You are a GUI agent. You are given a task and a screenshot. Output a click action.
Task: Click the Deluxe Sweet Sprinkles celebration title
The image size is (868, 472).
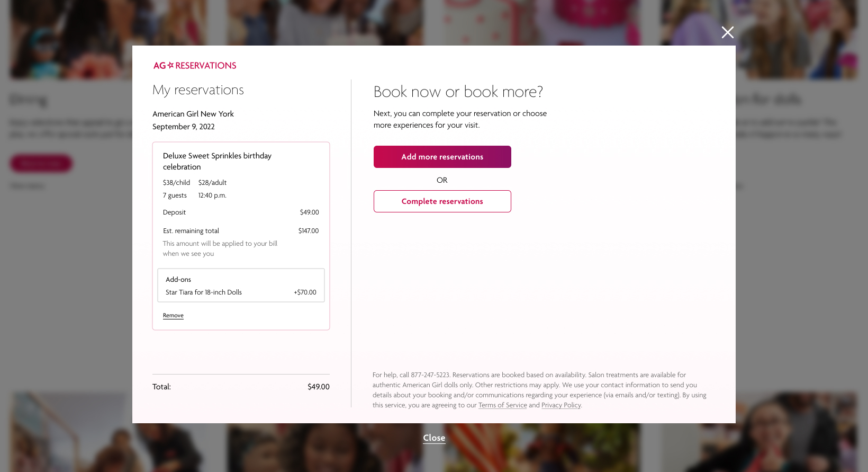217,161
